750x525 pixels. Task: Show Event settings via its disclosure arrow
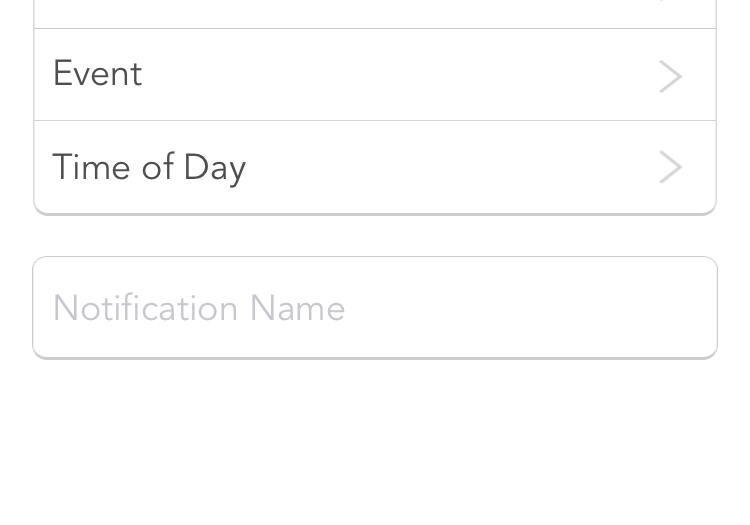click(670, 76)
